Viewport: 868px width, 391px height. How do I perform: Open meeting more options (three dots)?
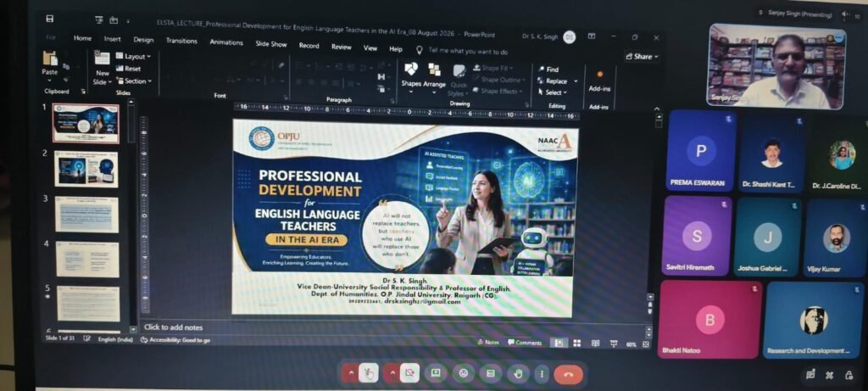coord(542,374)
